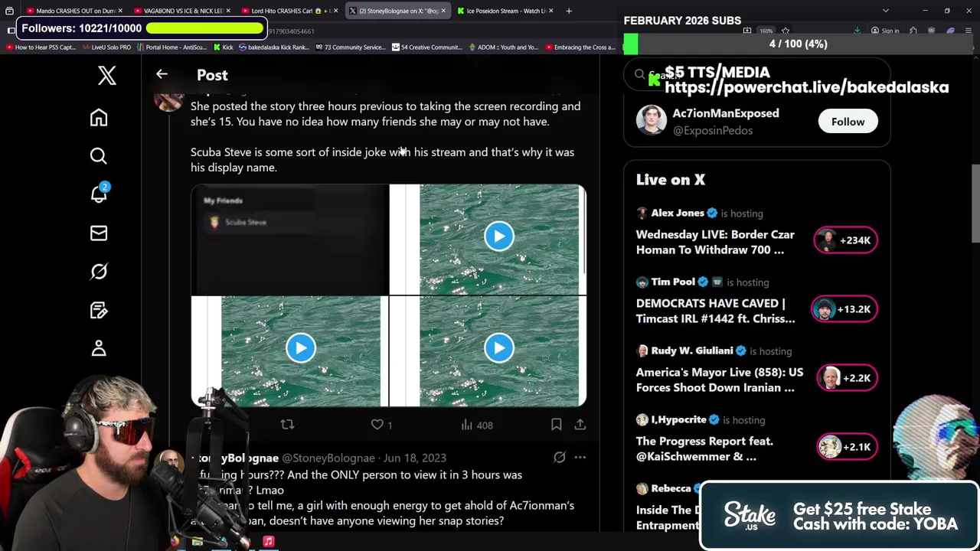980x551 pixels.
Task: Switch to Mando CRASHES OUT tab
Action: click(x=74, y=11)
